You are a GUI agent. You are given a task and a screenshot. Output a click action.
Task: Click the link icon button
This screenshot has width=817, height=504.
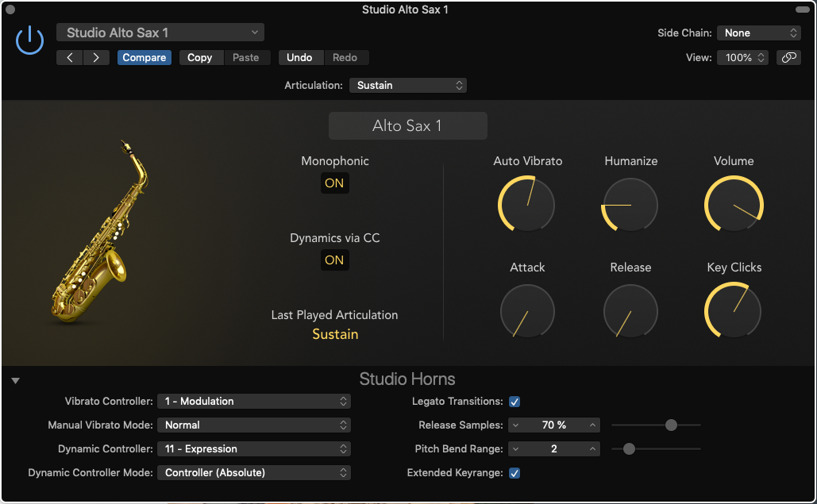[x=788, y=57]
